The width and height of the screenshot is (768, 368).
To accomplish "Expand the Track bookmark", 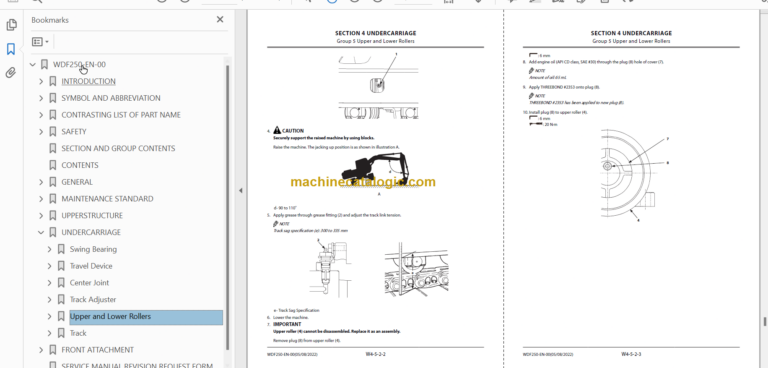I will click(x=49, y=333).
